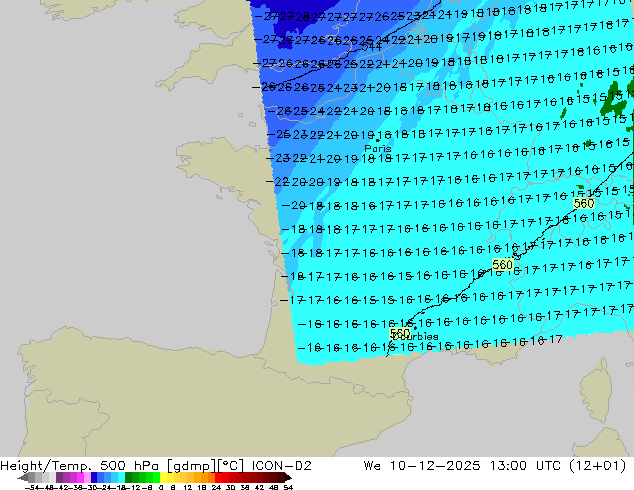The width and height of the screenshot is (634, 490).
Task: Click the date '10-12-2025'
Action: (x=435, y=466)
